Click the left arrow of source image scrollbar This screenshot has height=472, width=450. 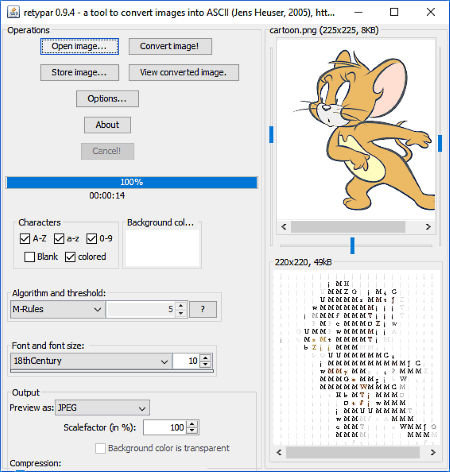tap(284, 227)
